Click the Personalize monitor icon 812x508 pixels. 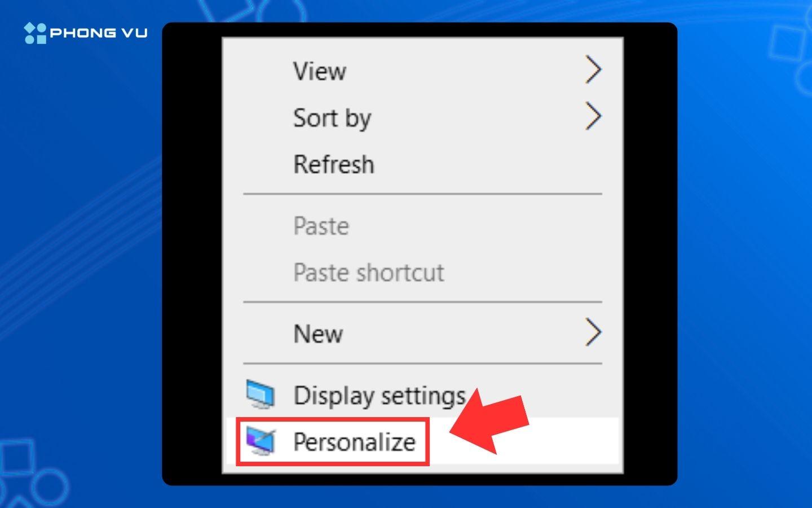pos(261,441)
